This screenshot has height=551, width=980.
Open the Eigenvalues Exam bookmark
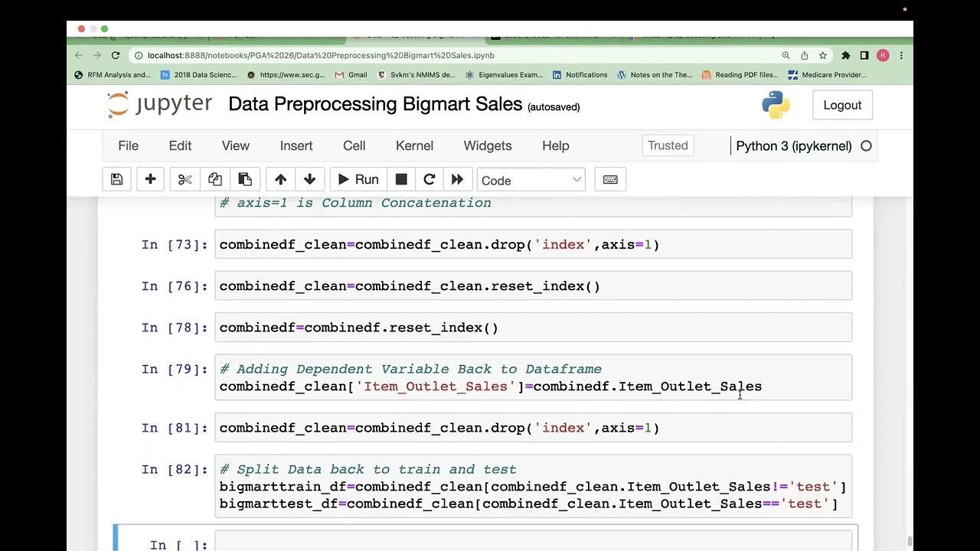[x=504, y=75]
